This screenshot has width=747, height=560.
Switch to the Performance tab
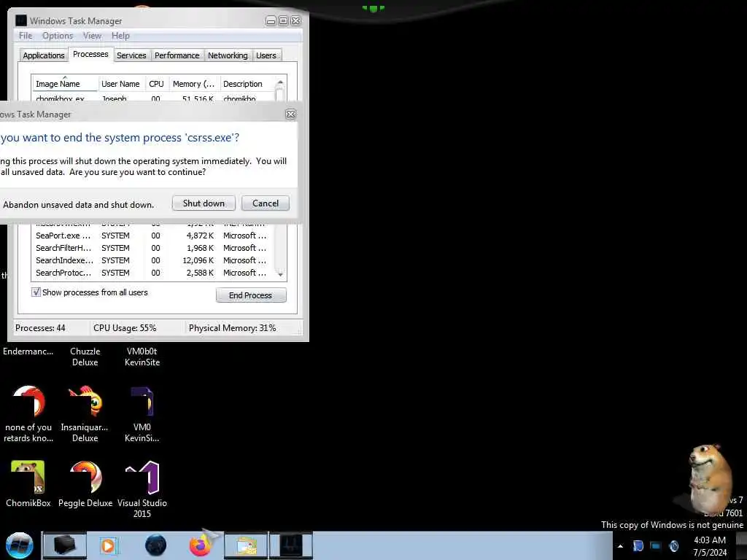point(177,55)
